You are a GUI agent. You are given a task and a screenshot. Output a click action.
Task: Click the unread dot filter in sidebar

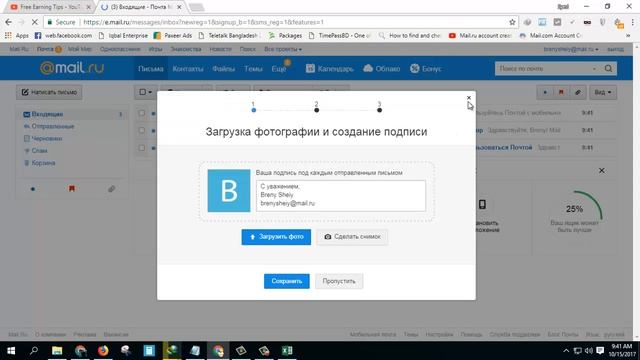point(33,189)
